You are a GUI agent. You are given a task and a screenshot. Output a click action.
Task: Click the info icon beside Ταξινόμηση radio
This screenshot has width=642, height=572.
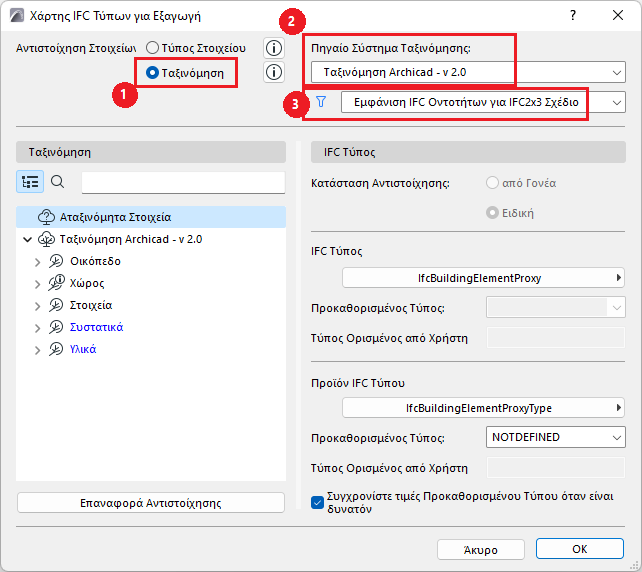click(274, 72)
